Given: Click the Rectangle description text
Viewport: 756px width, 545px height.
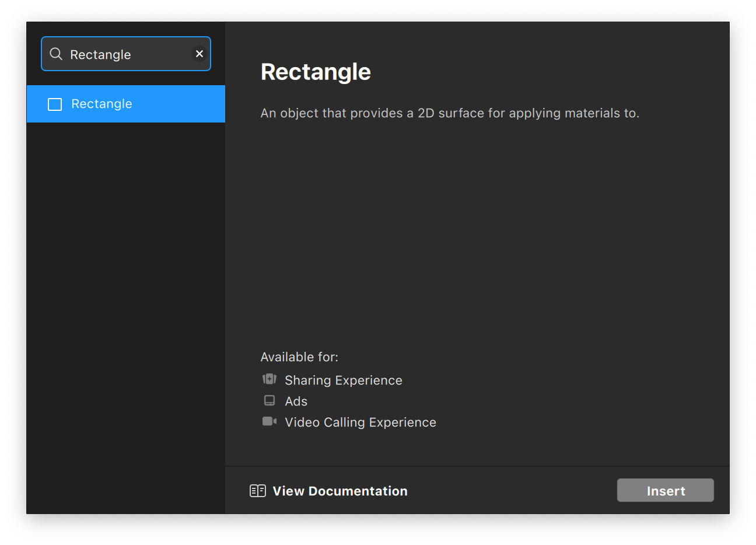Looking at the screenshot, I should 450,113.
